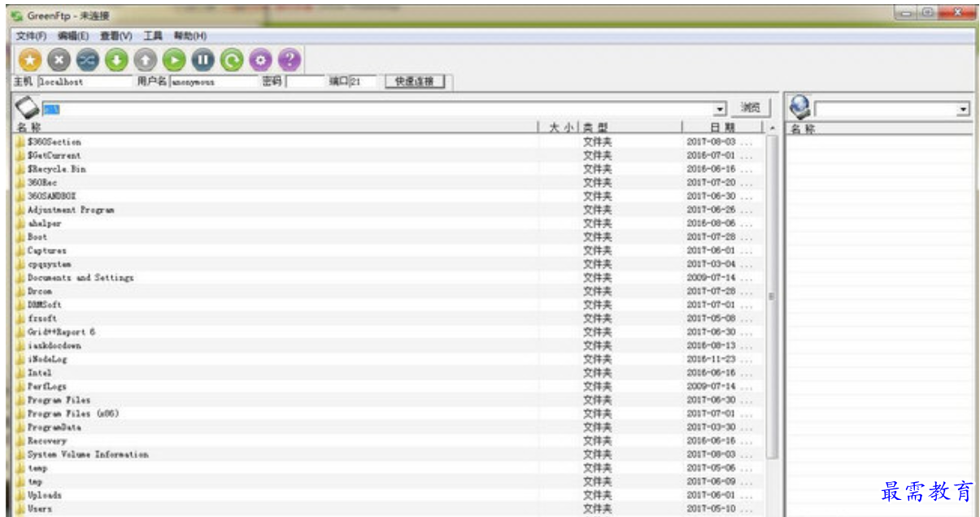Click the folder icon beside Recovery
Image resolution: width=980 pixels, height=517 pixels.
click(x=20, y=441)
